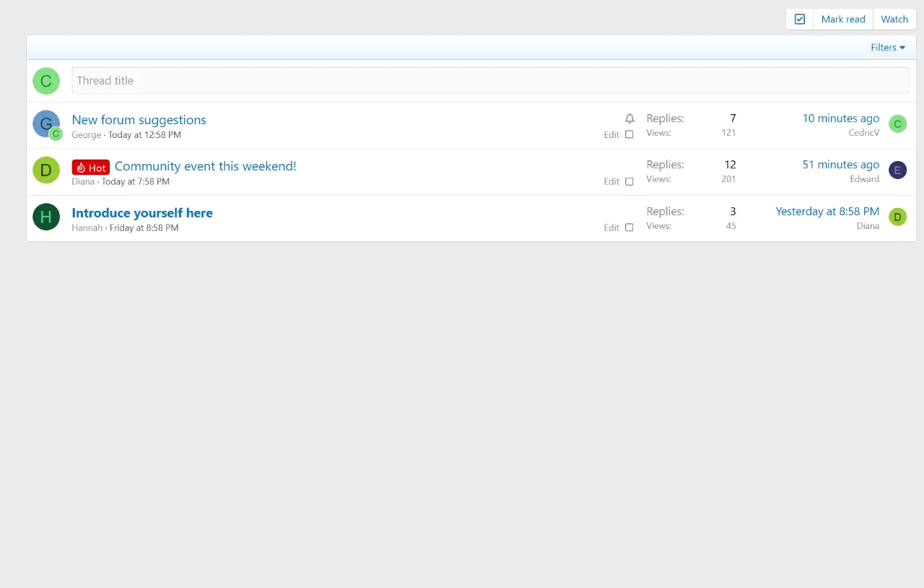The image size is (924, 588).
Task: Jump to latest post from 10 minutes ago
Action: (840, 118)
